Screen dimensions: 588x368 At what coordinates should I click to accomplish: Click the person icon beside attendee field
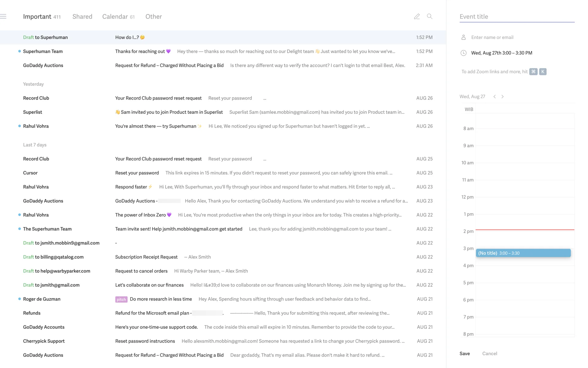(463, 37)
